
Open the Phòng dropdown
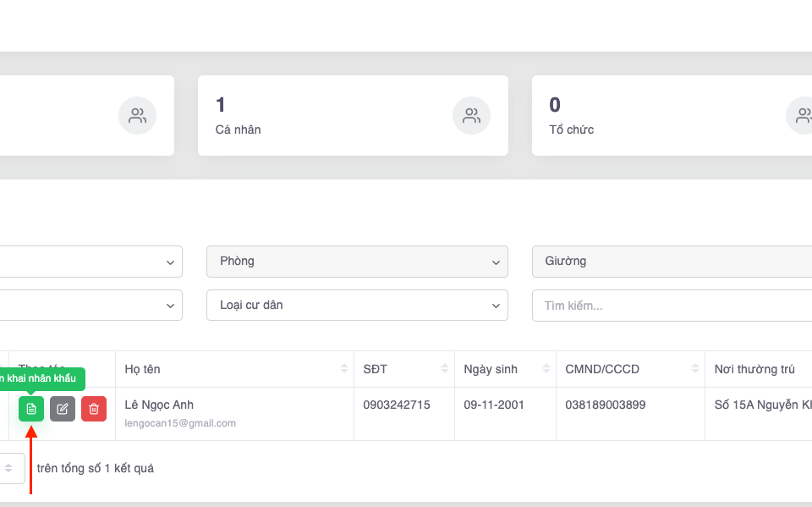357,262
